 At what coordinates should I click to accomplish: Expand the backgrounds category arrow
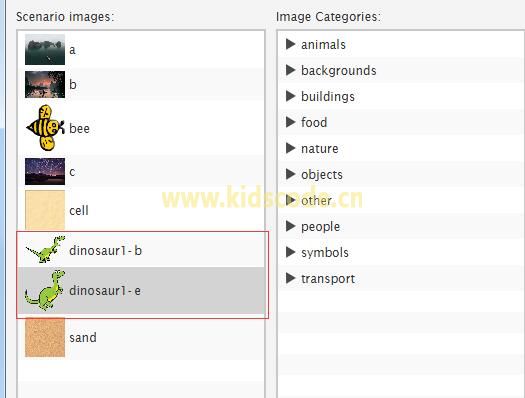290,70
